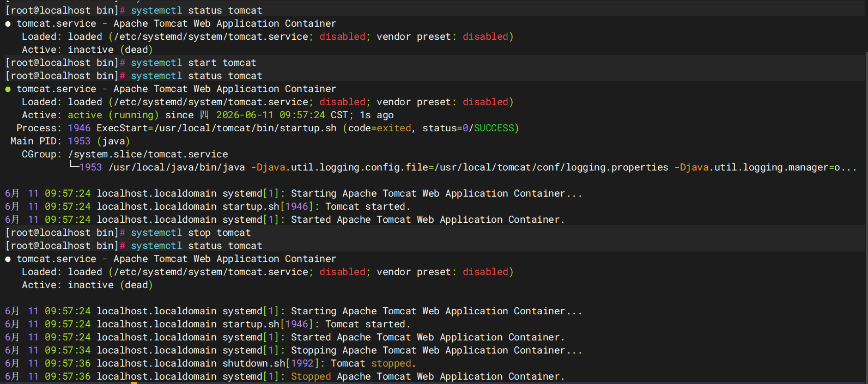Click the 'shutdown.sh' process name
Screen dimensions: 868x384
(254, 363)
